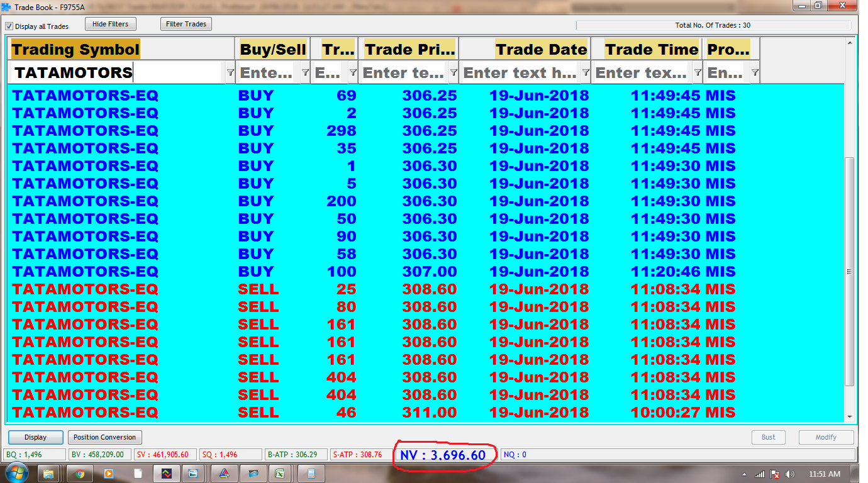Open the blank document taskbar icon
Image resolution: width=868 pixels, height=483 pixels.
(137, 474)
